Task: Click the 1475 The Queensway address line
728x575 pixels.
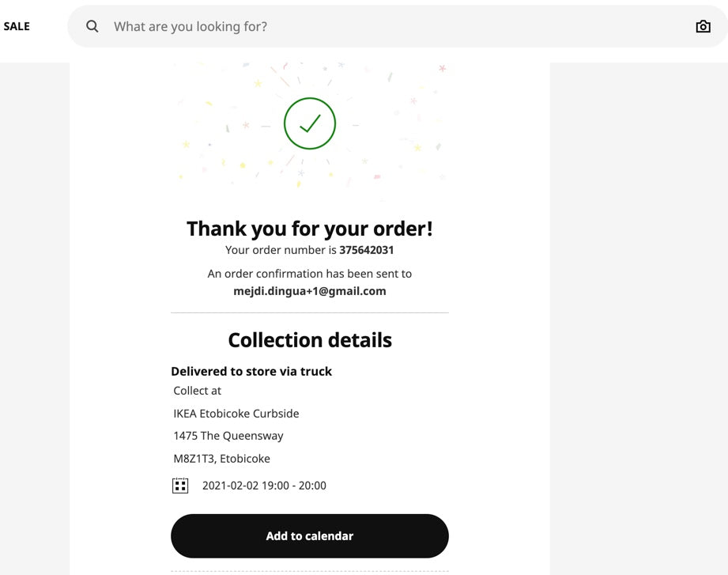Action: [x=228, y=436]
